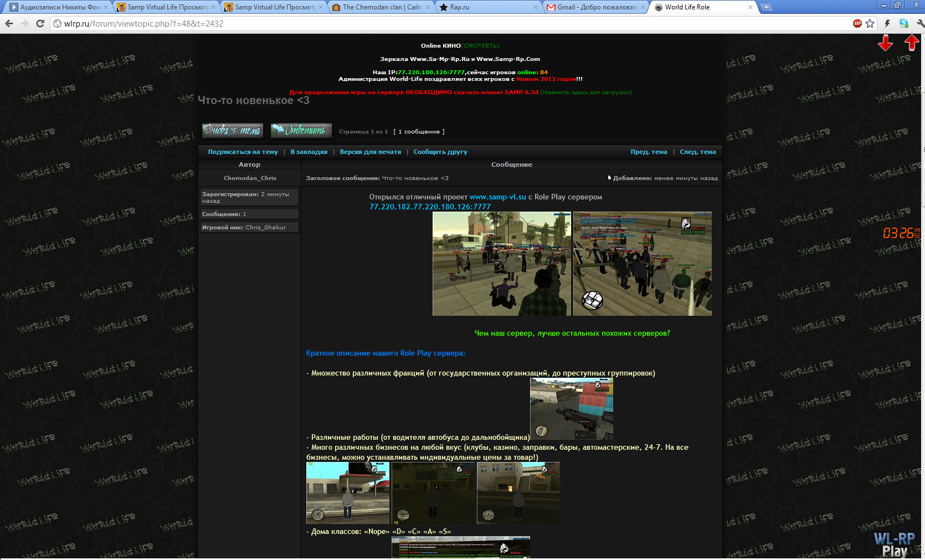Click the online: 84 player count
The width and height of the screenshot is (925, 560).
click(533, 72)
